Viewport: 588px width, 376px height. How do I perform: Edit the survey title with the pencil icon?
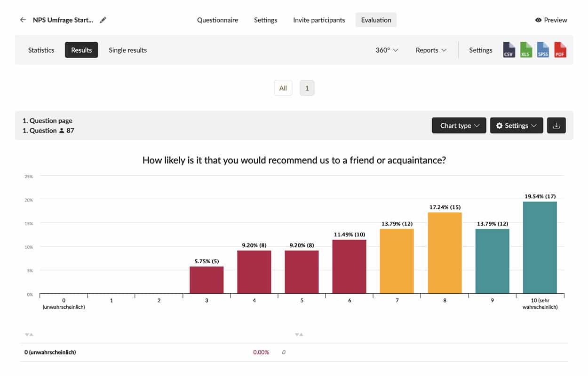pyautogui.click(x=103, y=20)
